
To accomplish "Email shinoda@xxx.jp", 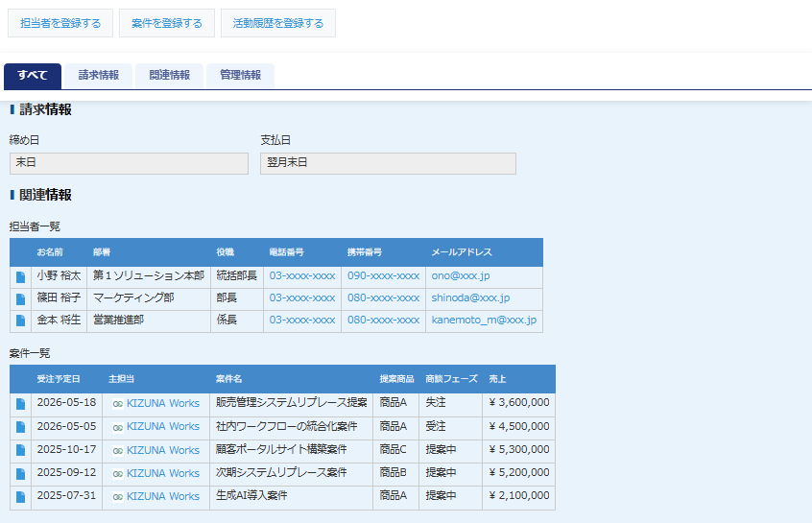I will (x=470, y=297).
